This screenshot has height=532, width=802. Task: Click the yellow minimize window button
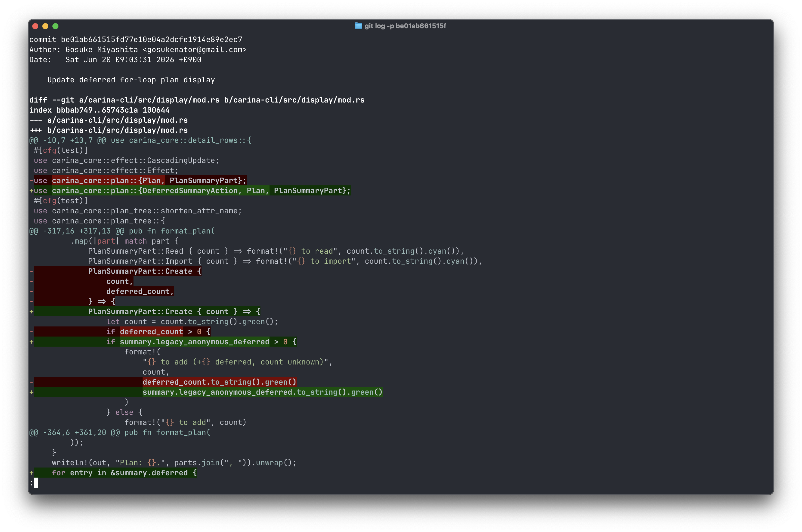click(45, 26)
